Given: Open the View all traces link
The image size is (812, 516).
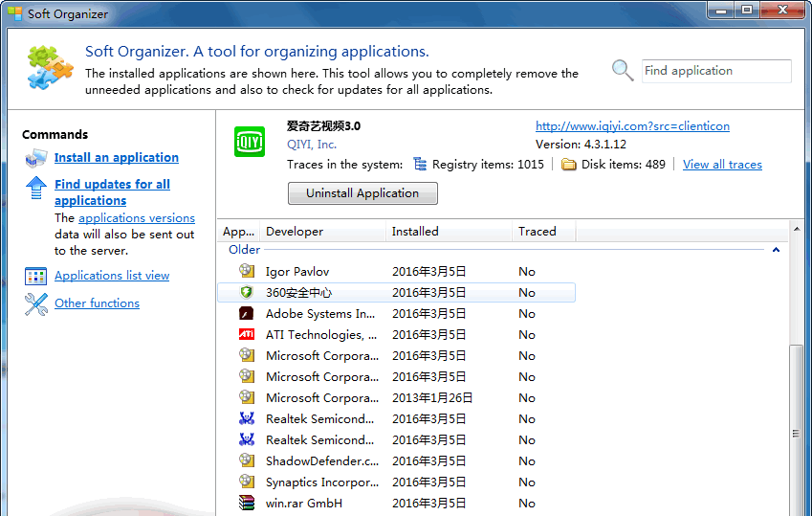Looking at the screenshot, I should (x=722, y=165).
